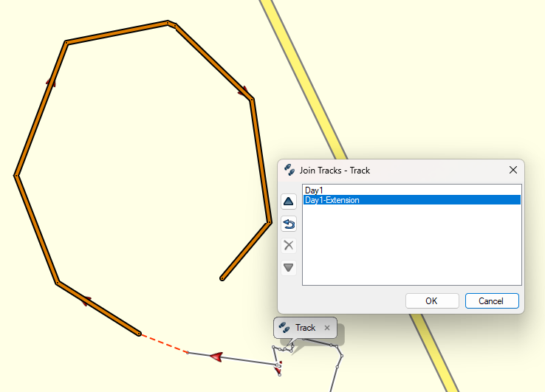Viewport: 545px width, 392px height.
Task: Remove selected track with the X icon
Action: click(289, 246)
